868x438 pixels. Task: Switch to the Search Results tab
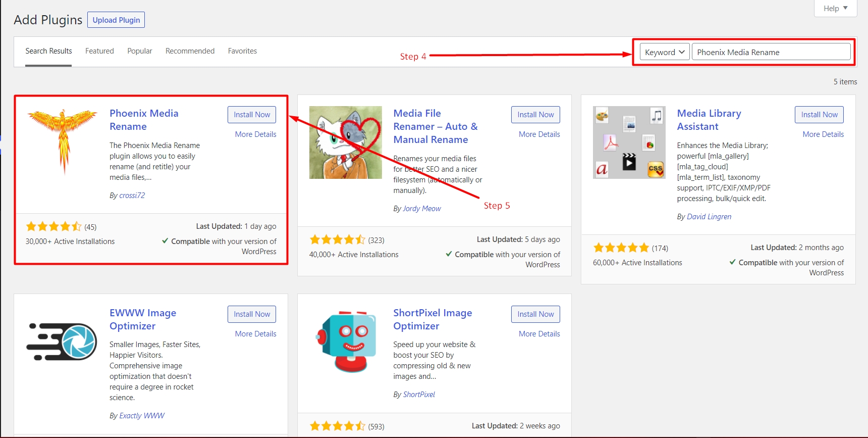click(48, 51)
